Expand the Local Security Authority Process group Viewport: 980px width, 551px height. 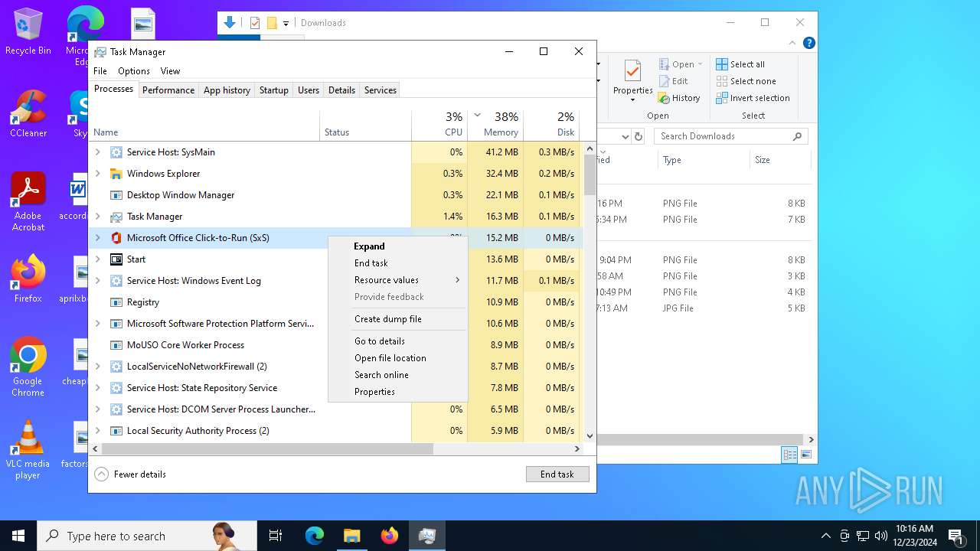pos(97,431)
